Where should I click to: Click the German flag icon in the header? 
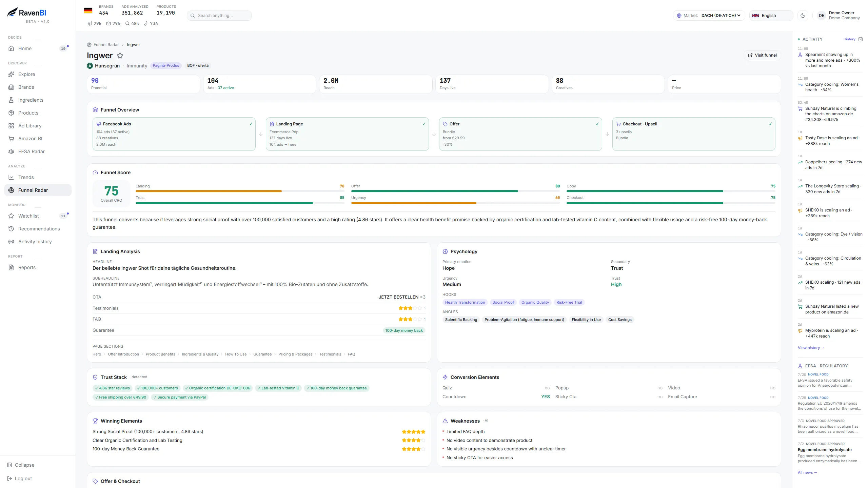[x=88, y=11]
